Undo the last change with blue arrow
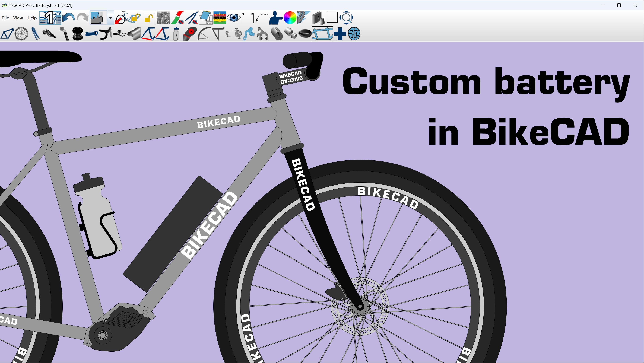Screen dimensions: 644x363 tap(68, 18)
